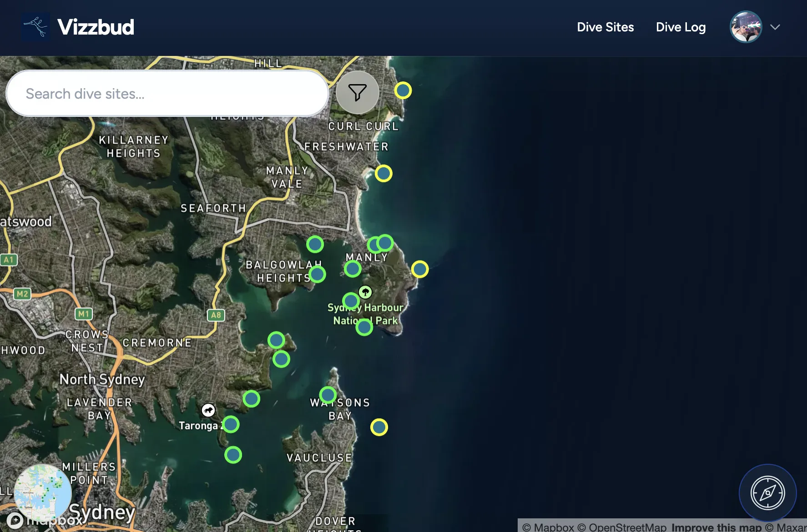The image size is (807, 532).
Task: Click the Vizzbud dragonfly logo
Action: [x=35, y=26]
